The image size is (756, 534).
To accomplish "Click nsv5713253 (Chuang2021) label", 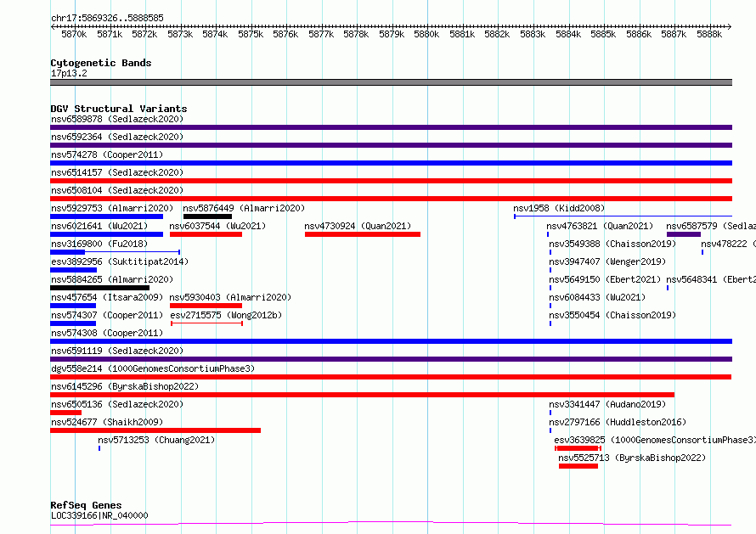I will point(156,440).
